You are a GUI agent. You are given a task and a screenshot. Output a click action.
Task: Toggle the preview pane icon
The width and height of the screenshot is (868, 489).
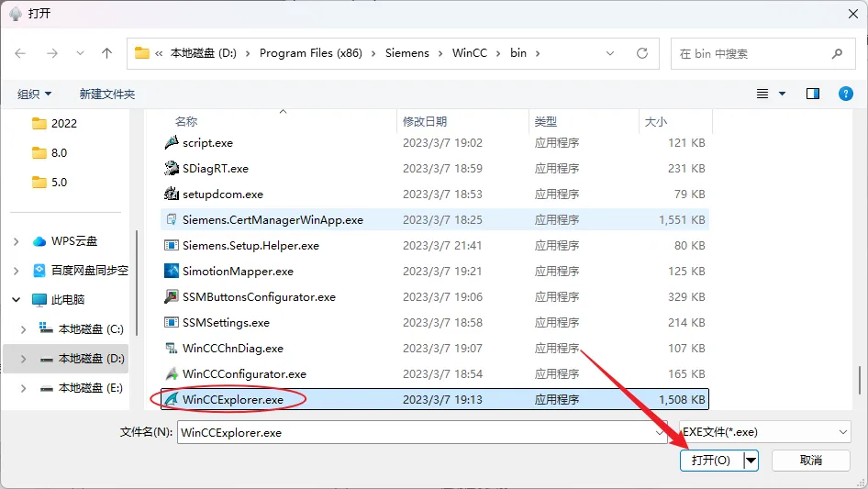coord(813,94)
